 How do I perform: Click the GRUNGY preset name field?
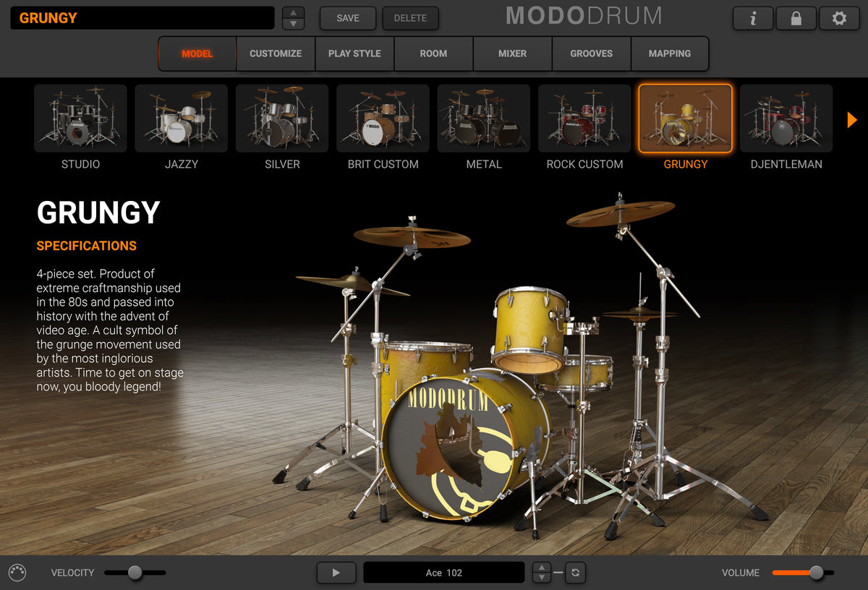point(142,18)
